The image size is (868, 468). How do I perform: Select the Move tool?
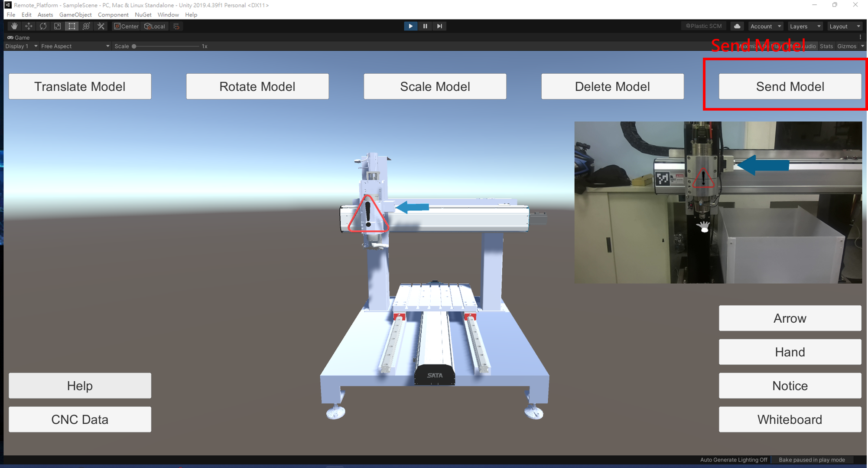pyautogui.click(x=28, y=26)
